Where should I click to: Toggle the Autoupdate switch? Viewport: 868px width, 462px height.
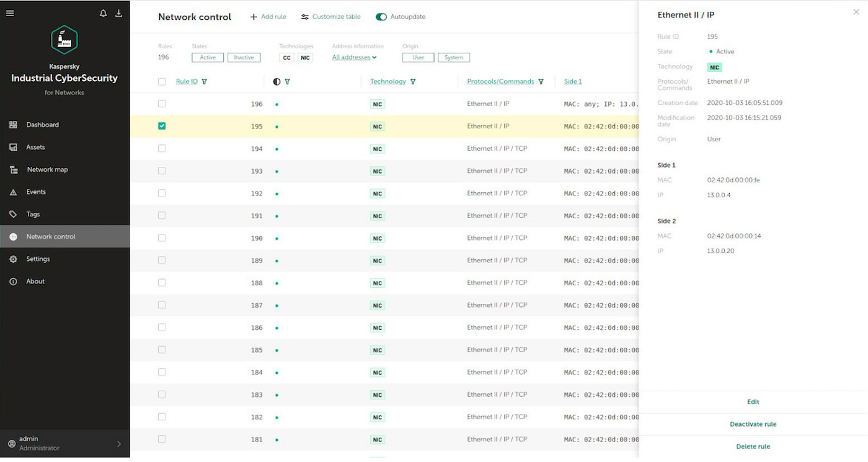(381, 17)
